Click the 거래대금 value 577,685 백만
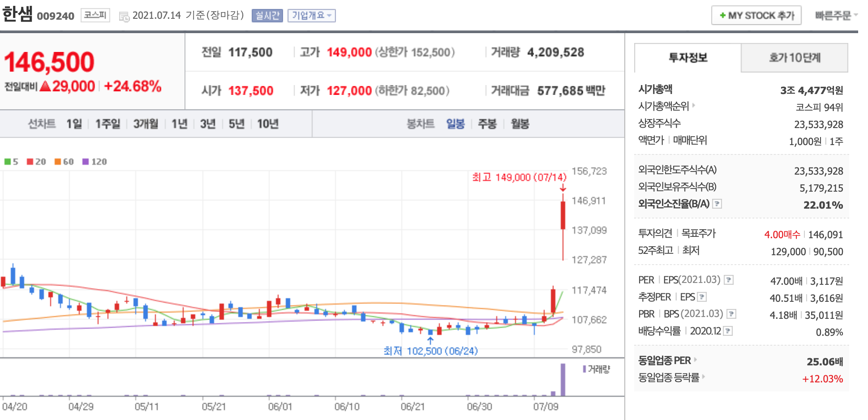Image resolution: width=868 pixels, height=420 pixels. [x=572, y=91]
